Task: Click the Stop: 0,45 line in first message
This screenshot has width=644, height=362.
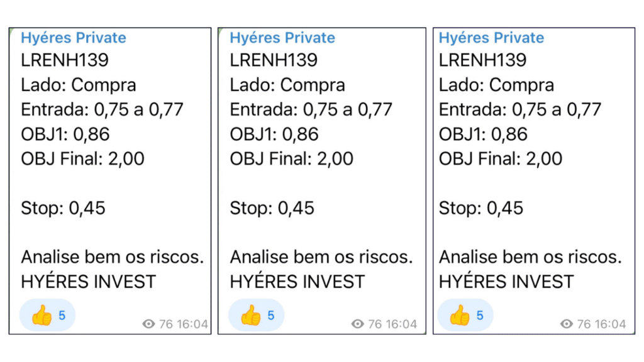Action: point(63,208)
